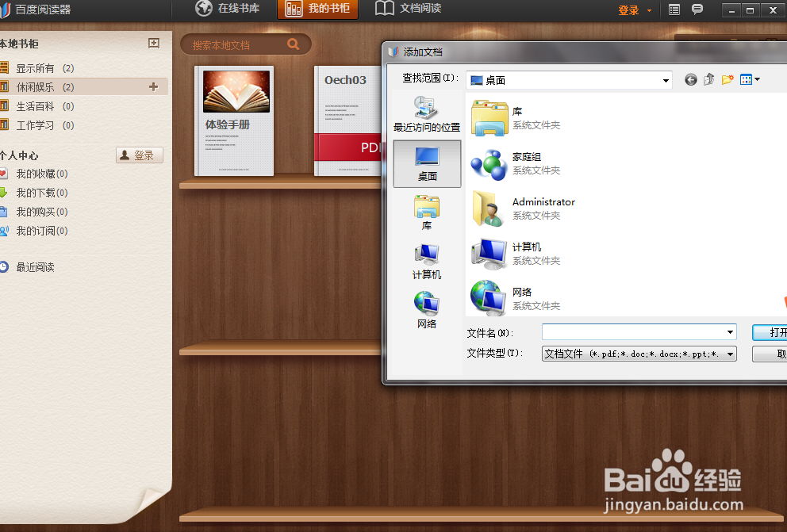The height and width of the screenshot is (532, 787).
Task: Select the 显示所有 (2) category
Action: [83, 68]
